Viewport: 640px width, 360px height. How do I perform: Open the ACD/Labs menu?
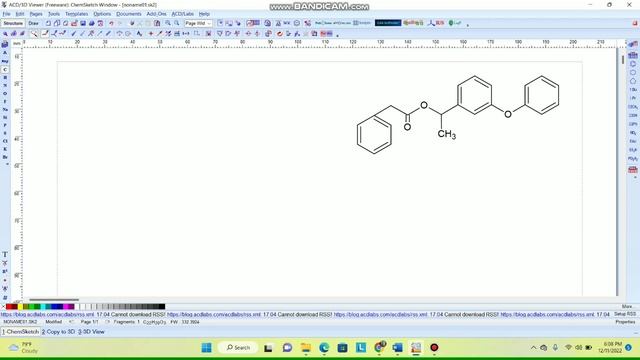pyautogui.click(x=182, y=14)
